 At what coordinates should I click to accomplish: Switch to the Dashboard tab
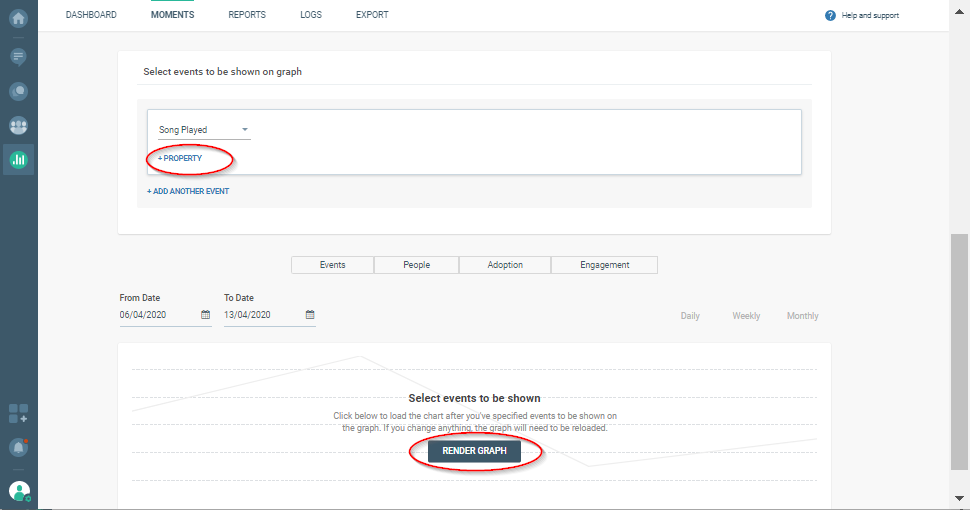point(91,15)
